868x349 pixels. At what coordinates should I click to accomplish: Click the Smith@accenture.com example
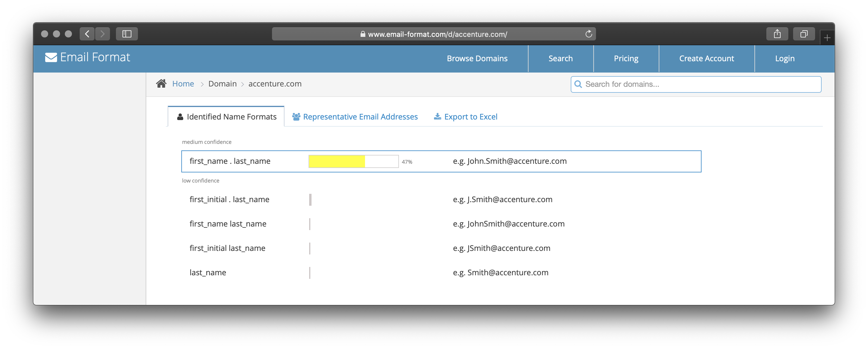click(x=507, y=273)
